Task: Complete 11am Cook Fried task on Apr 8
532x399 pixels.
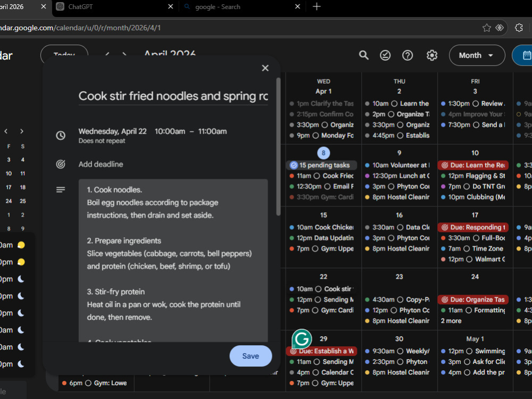Action: [317, 176]
